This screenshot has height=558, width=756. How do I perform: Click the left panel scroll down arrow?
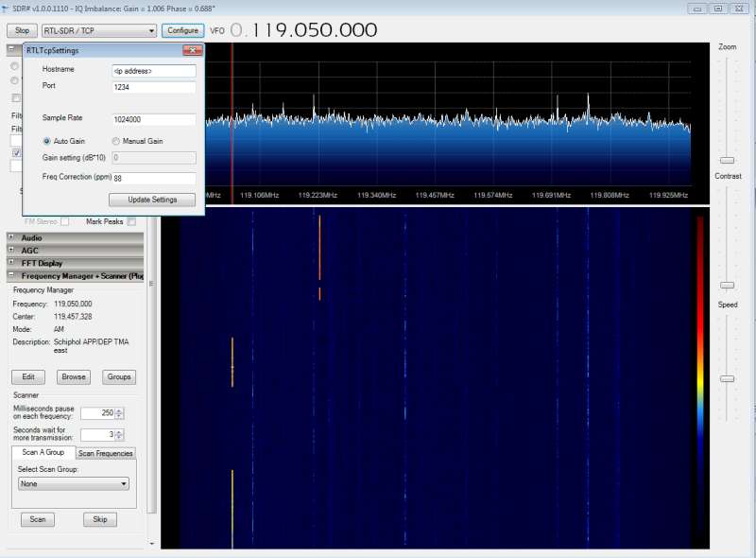coord(152,544)
